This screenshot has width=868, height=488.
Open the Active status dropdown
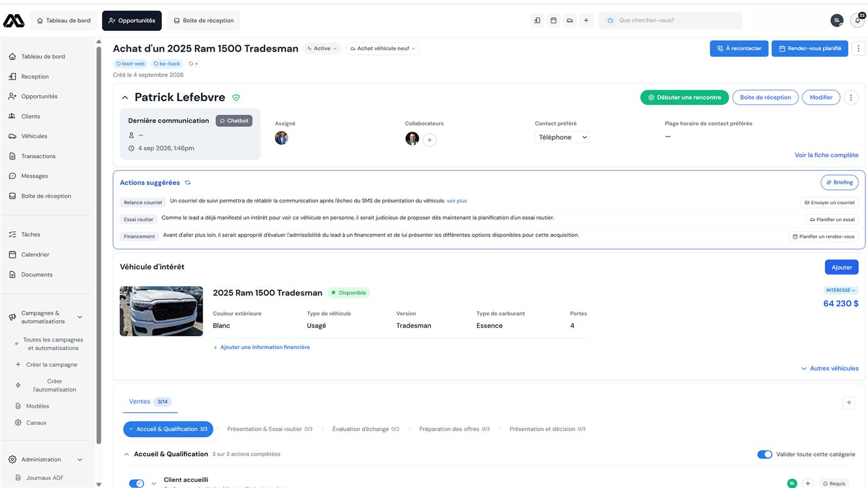[322, 48]
